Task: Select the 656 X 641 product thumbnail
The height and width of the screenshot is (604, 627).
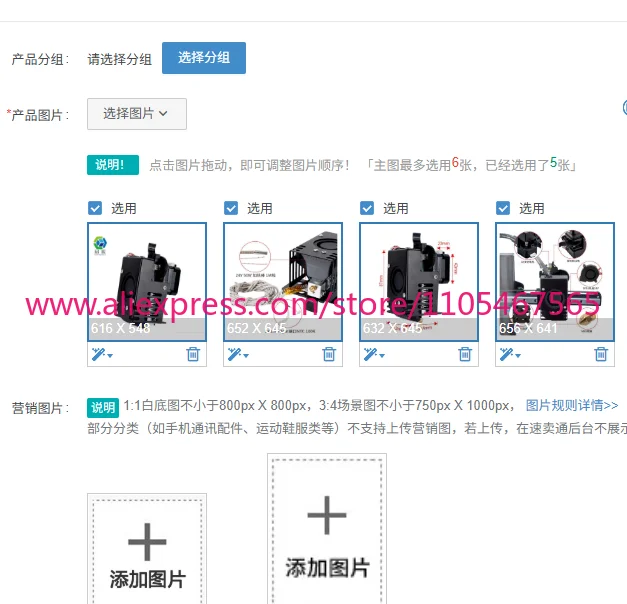Action: pos(555,282)
